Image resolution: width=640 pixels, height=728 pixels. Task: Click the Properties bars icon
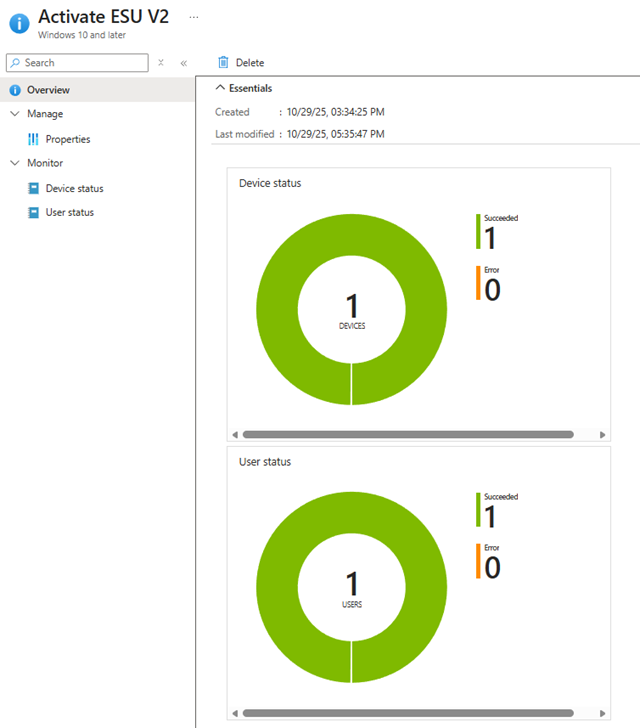[x=33, y=139]
